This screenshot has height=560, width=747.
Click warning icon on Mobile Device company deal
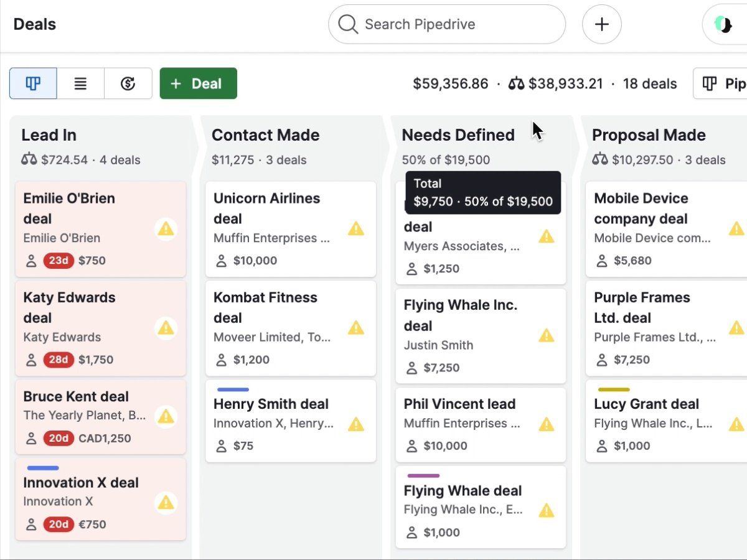coord(736,229)
